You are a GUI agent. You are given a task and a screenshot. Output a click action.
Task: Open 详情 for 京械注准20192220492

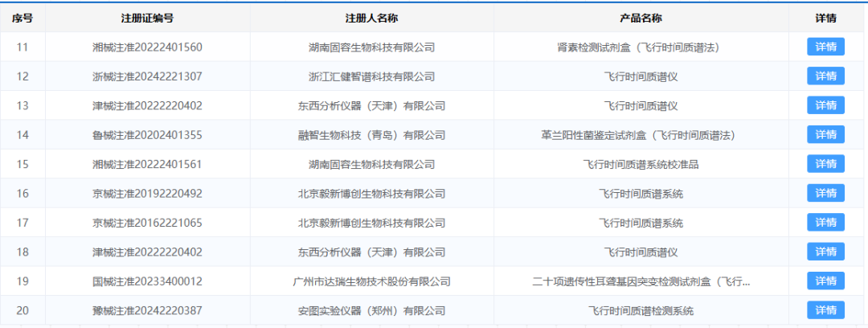[x=825, y=193]
